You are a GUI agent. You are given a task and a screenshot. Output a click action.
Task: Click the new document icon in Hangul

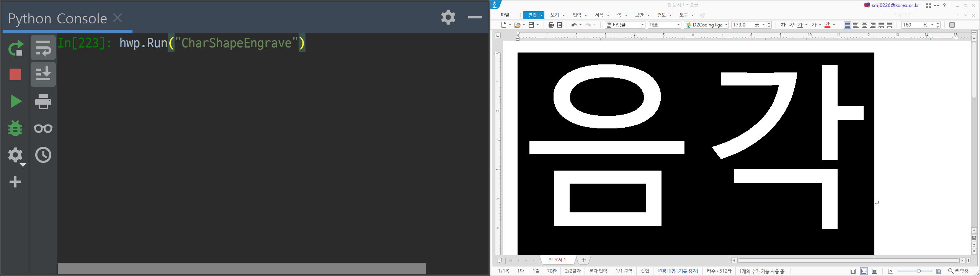(504, 25)
